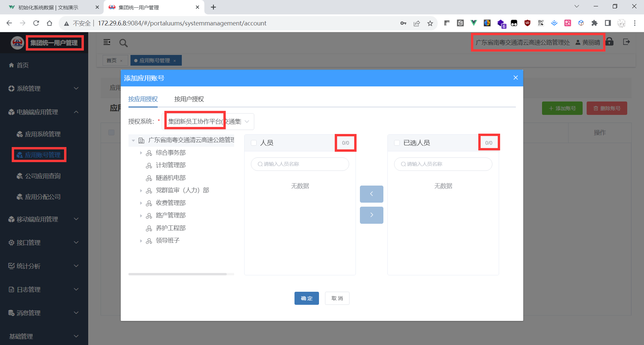Click the logout exit icon in header

[626, 42]
